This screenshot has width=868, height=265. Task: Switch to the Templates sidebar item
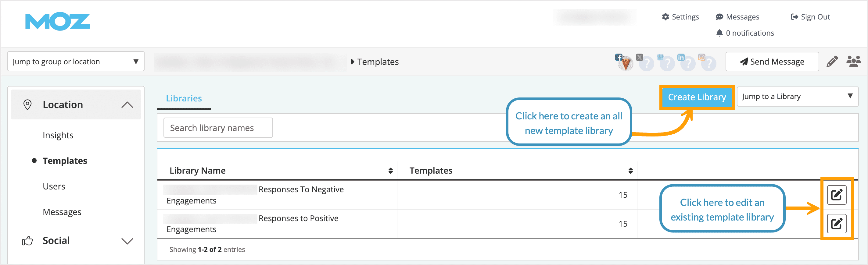[65, 161]
